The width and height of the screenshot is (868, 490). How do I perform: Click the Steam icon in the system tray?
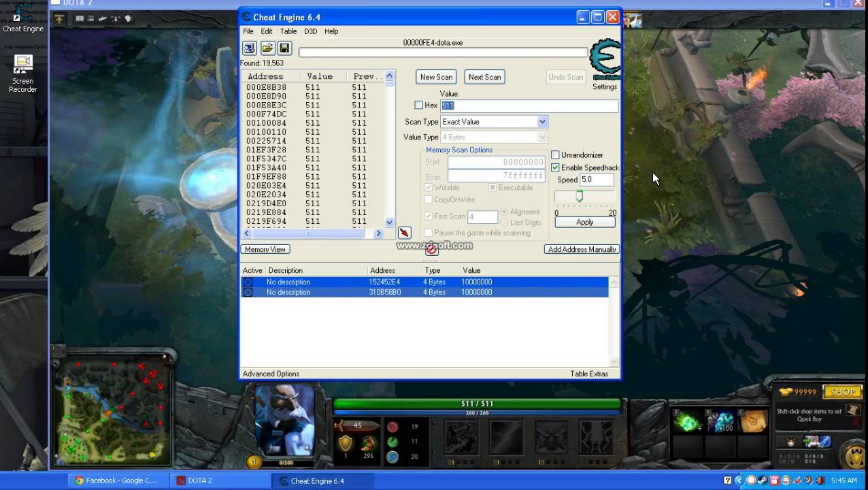point(763,480)
